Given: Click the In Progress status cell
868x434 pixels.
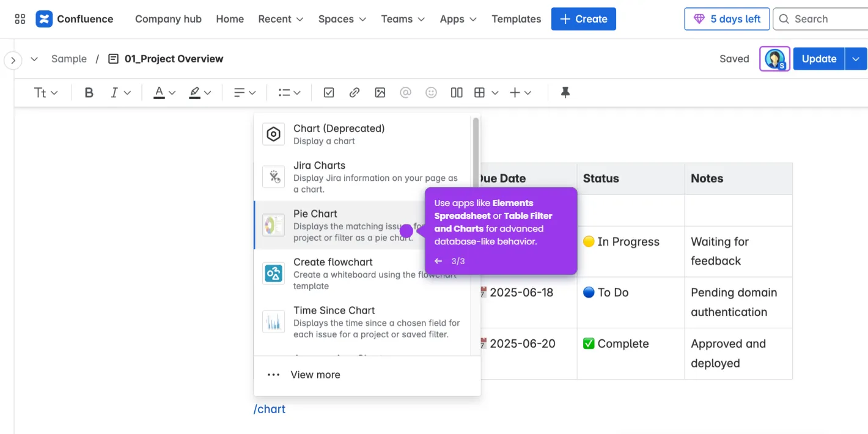Looking at the screenshot, I should point(630,251).
